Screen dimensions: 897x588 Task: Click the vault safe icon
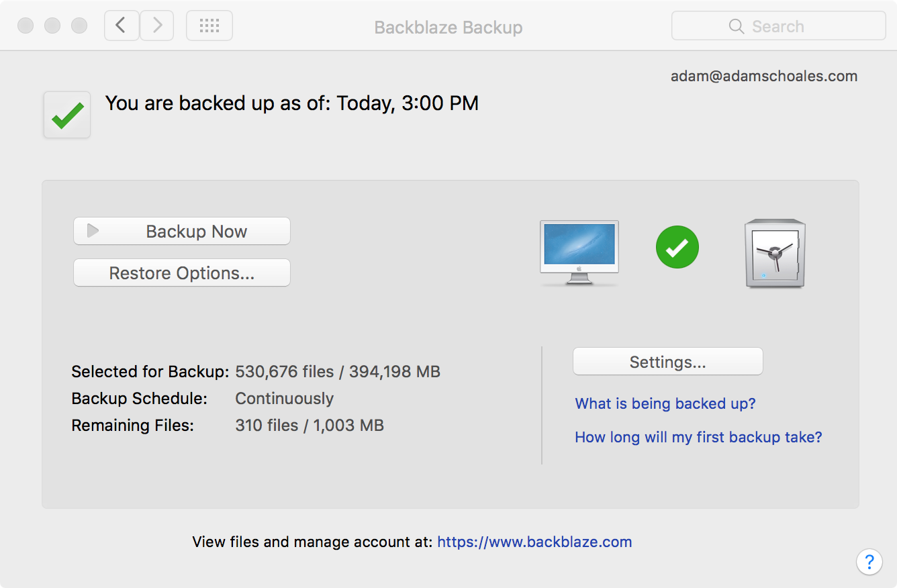pos(775,253)
